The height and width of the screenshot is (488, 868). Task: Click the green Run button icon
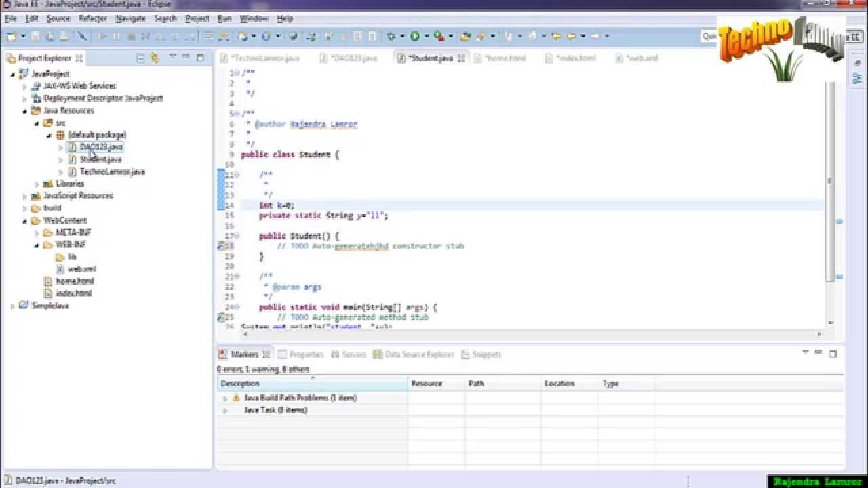click(414, 36)
